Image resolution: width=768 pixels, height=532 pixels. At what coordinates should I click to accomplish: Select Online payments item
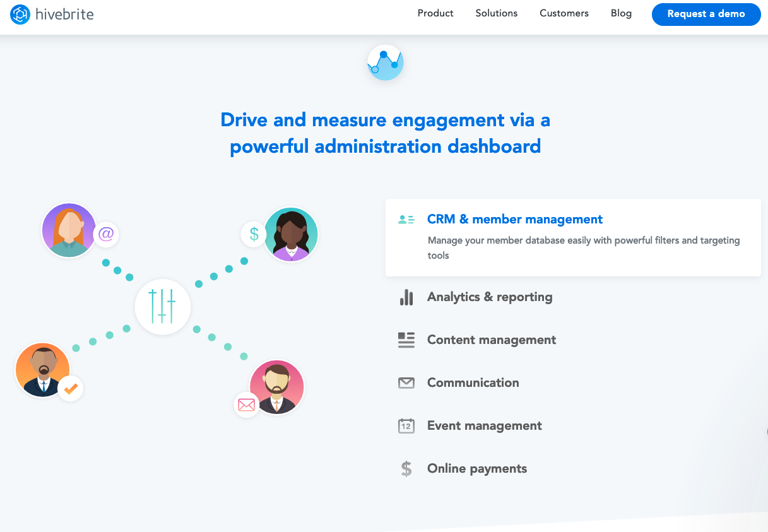pos(477,468)
